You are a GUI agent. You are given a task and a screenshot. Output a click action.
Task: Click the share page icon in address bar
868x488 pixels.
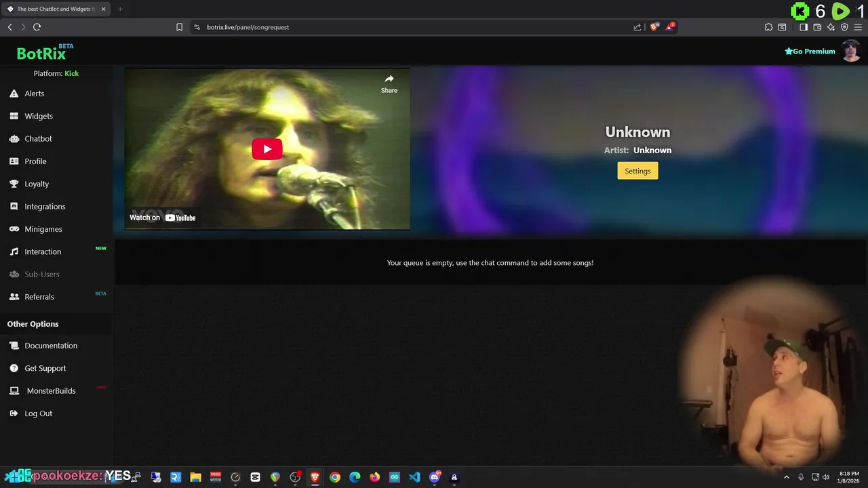(x=637, y=27)
